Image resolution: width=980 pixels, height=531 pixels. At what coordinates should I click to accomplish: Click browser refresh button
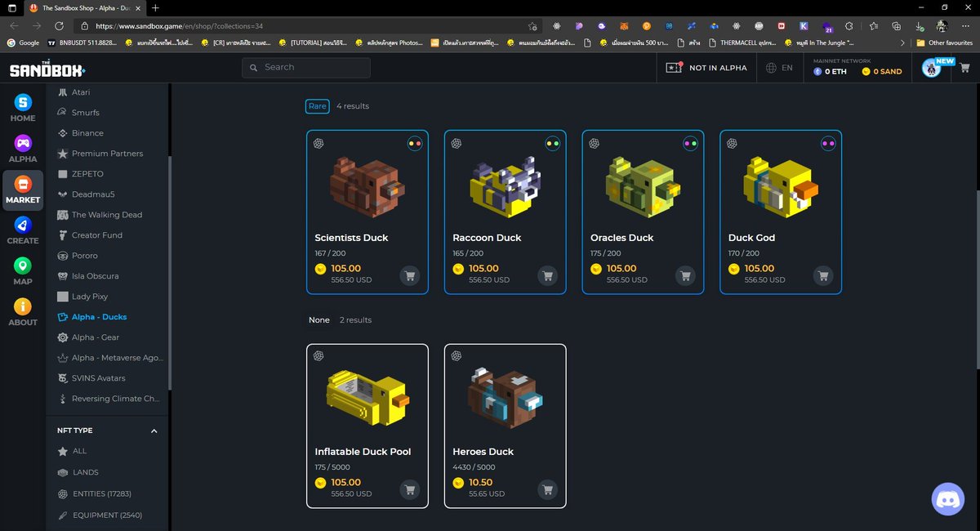tap(59, 26)
